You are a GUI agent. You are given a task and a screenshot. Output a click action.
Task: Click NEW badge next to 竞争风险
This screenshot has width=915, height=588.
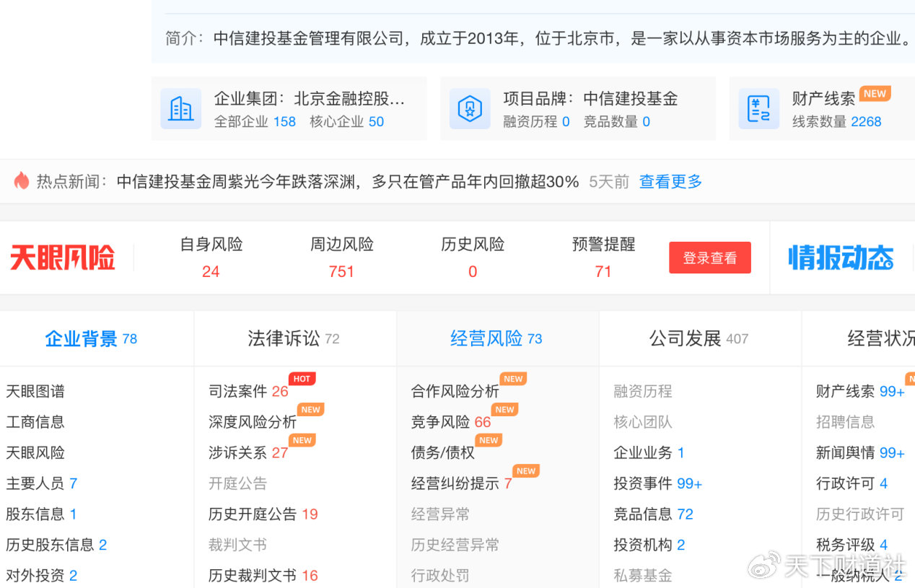click(504, 409)
